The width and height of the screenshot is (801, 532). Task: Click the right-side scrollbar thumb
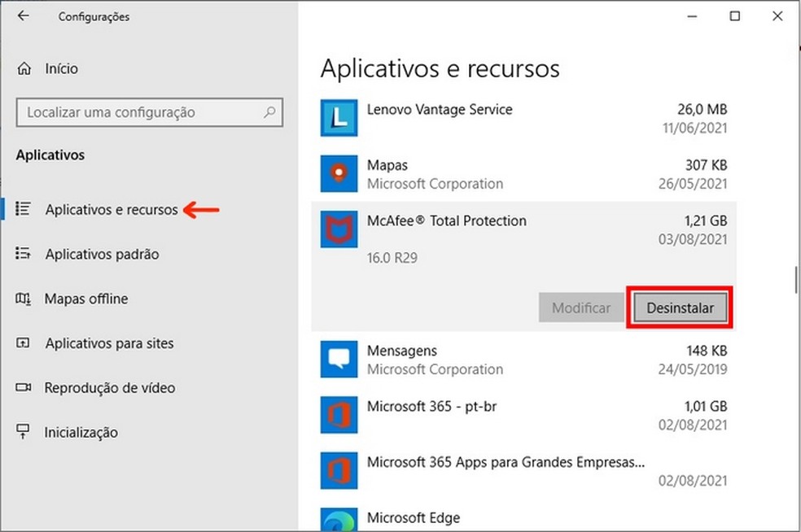click(795, 279)
